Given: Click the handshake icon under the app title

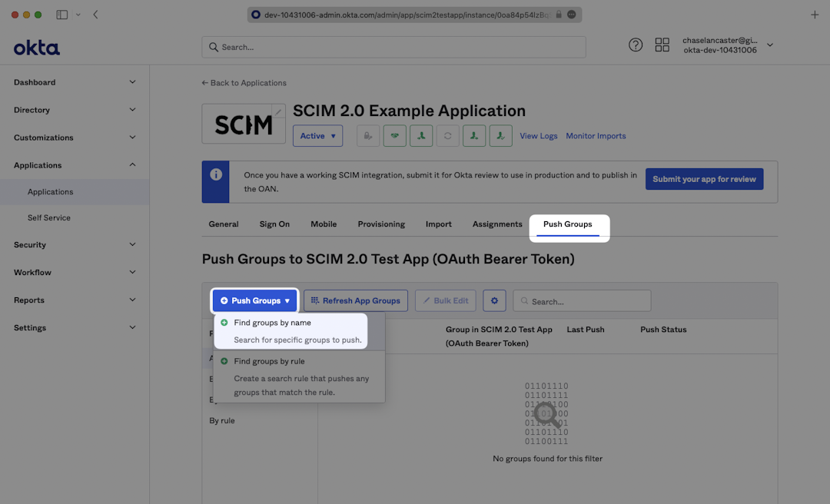Looking at the screenshot, I should tap(394, 136).
